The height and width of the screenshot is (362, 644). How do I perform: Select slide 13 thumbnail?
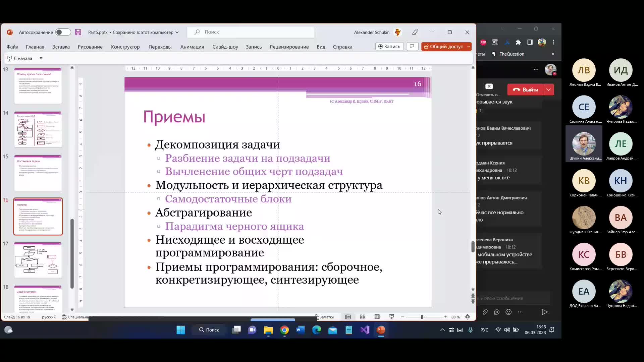click(38, 86)
